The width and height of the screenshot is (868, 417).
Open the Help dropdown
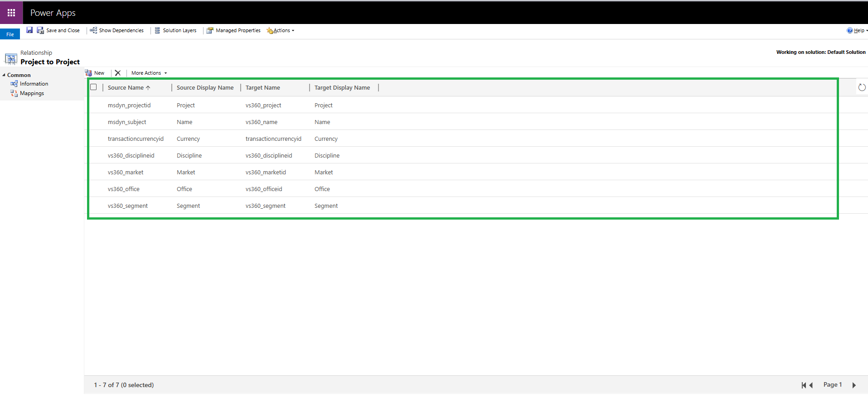click(857, 30)
